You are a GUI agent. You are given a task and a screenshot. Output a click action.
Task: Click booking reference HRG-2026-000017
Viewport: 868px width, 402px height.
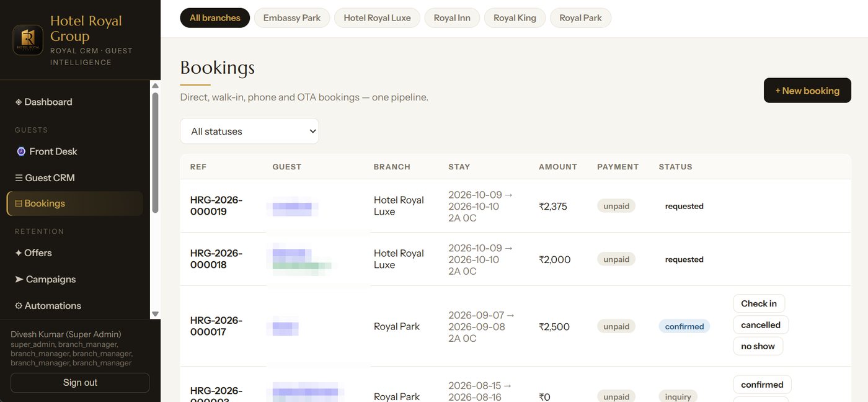216,326
